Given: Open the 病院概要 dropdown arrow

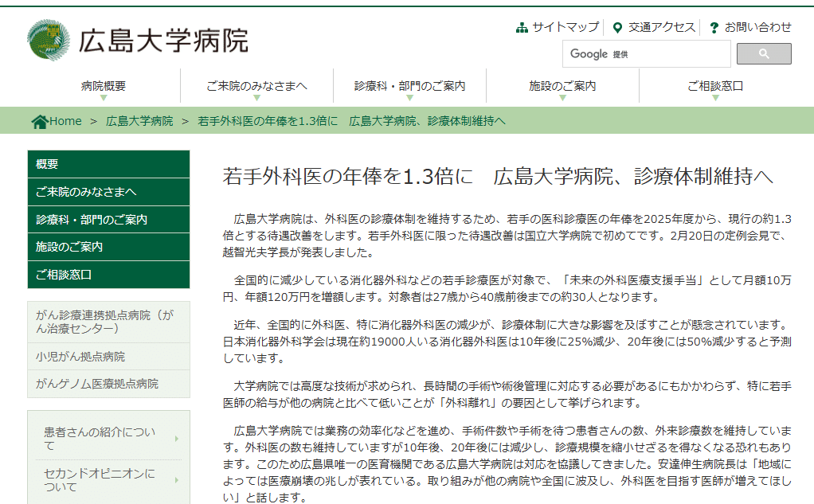Looking at the screenshot, I should (104, 96).
